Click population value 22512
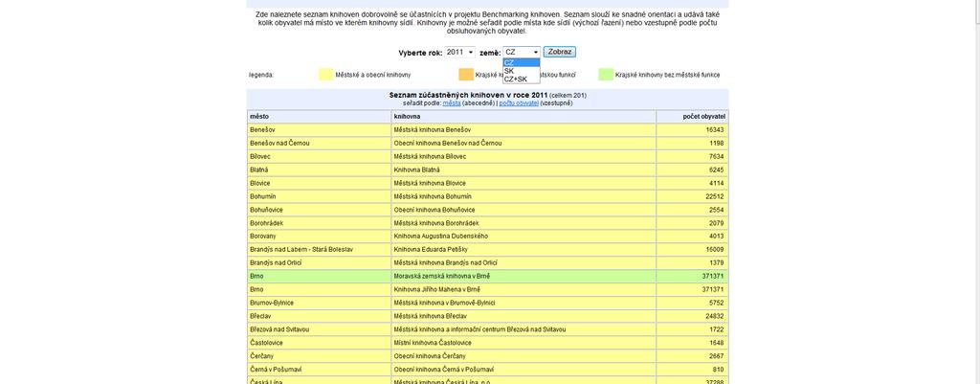The height and width of the screenshot is (384, 980). 714,196
